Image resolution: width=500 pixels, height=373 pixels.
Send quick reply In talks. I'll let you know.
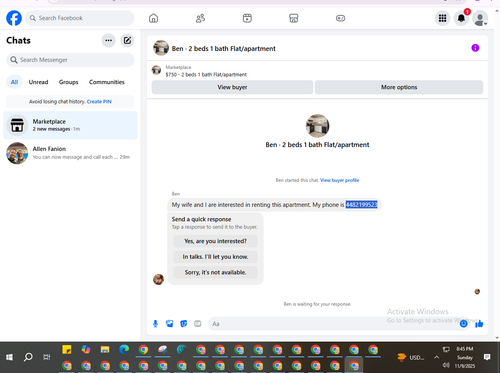[215, 257]
